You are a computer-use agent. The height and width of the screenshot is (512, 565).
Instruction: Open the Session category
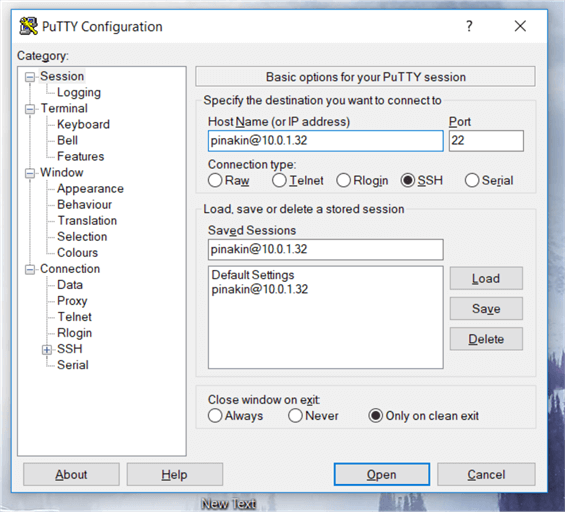click(62, 76)
